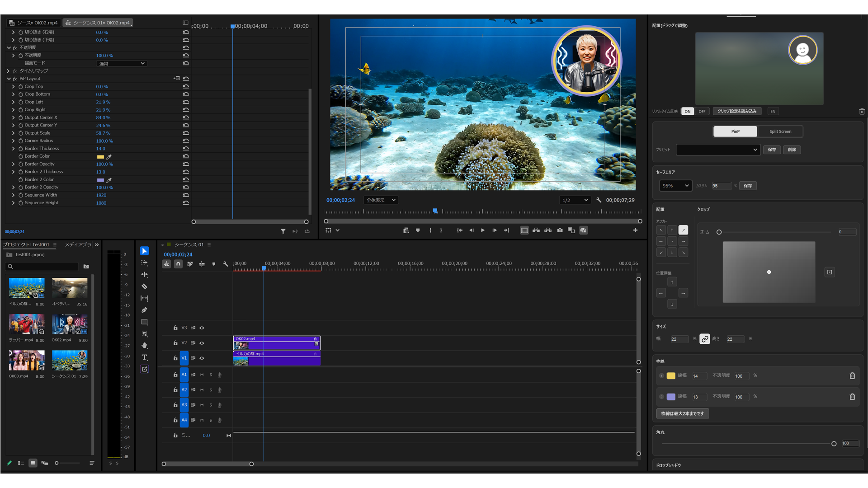
Task: Switch to the Split Screen tab
Action: click(x=780, y=131)
